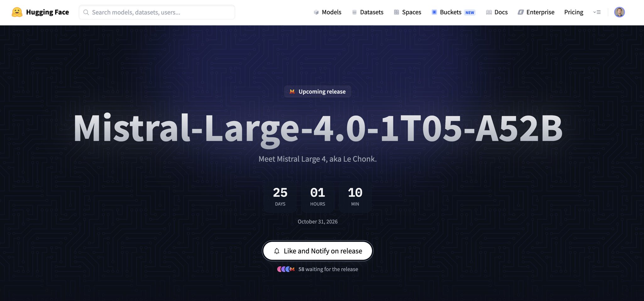The height and width of the screenshot is (301, 644).
Task: Click the blue Buckets icon
Action: 434,12
